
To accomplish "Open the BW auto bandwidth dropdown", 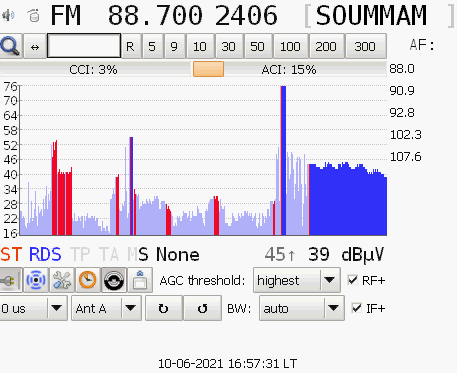I will pos(302,308).
